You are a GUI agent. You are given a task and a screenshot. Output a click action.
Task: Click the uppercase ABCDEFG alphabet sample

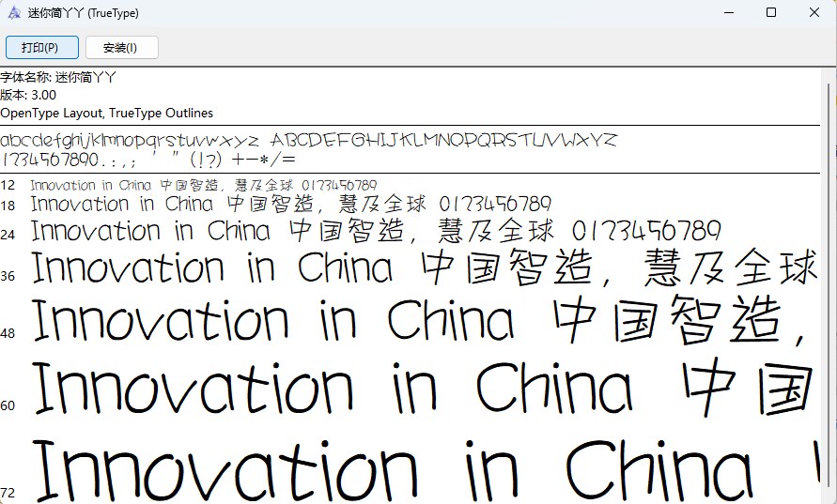pyautogui.click(x=444, y=140)
